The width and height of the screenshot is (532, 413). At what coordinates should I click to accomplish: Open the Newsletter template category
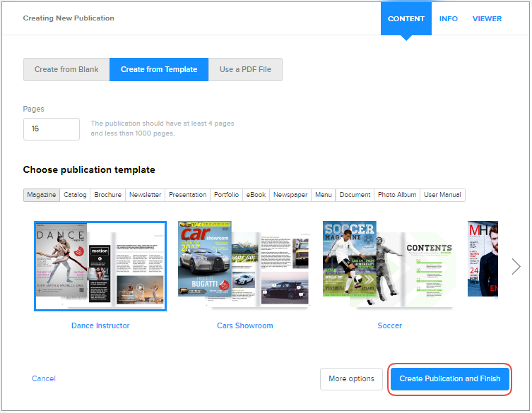pos(145,195)
